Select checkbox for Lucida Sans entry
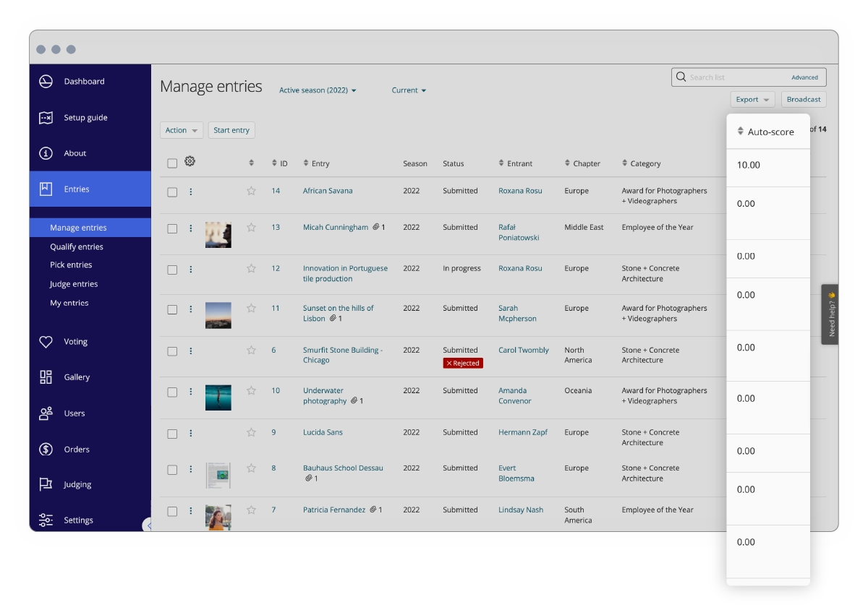The image size is (868, 610). point(172,434)
